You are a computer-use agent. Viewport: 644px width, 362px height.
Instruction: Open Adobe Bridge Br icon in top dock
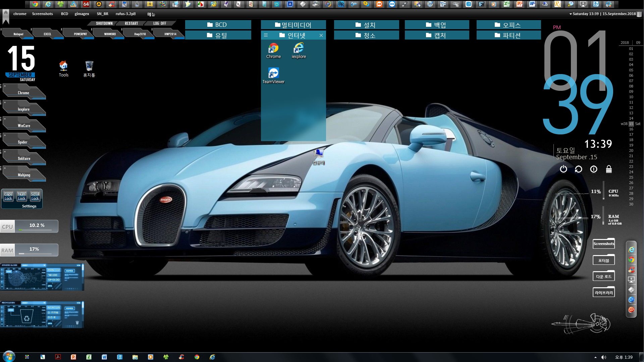pos(341,4)
